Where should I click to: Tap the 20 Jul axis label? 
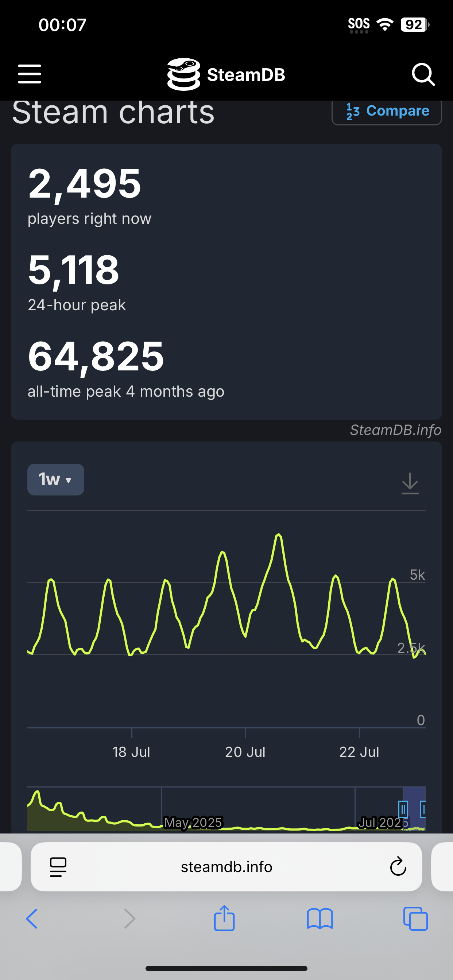tap(245, 752)
